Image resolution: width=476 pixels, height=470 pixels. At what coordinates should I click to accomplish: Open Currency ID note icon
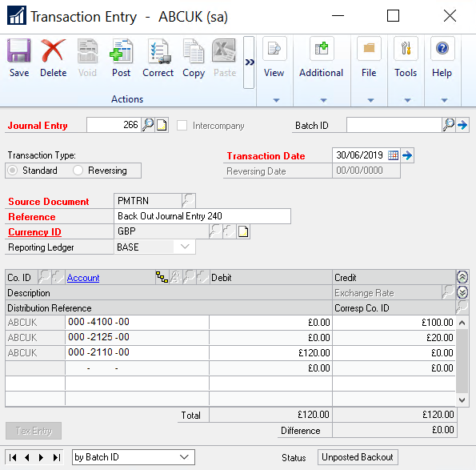(243, 231)
